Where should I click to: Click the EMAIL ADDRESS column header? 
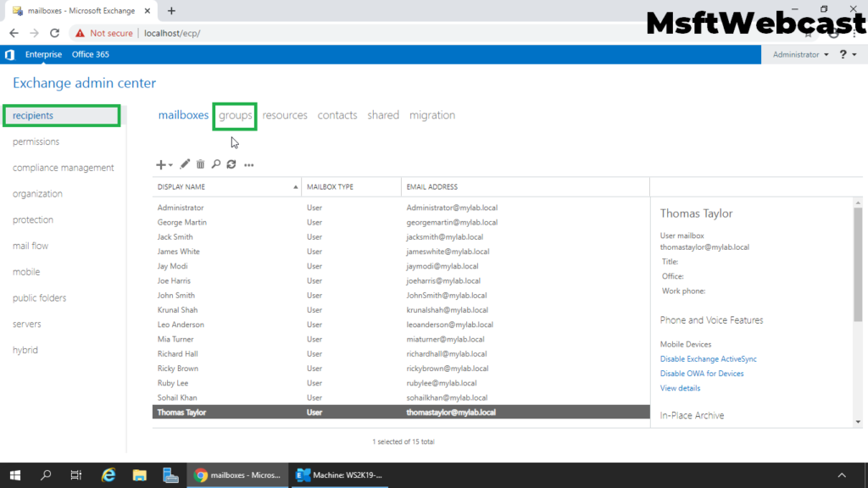coord(526,187)
